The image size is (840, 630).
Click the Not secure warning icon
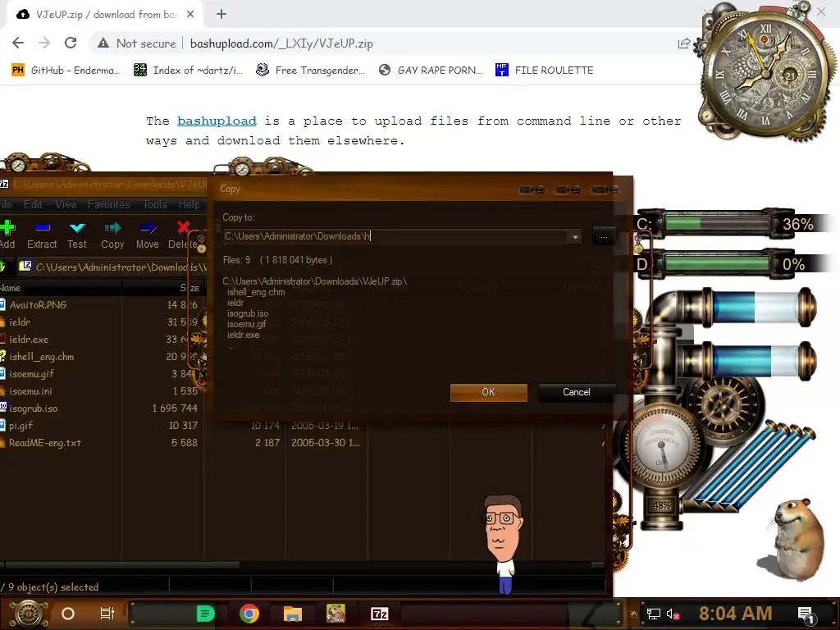point(103,43)
